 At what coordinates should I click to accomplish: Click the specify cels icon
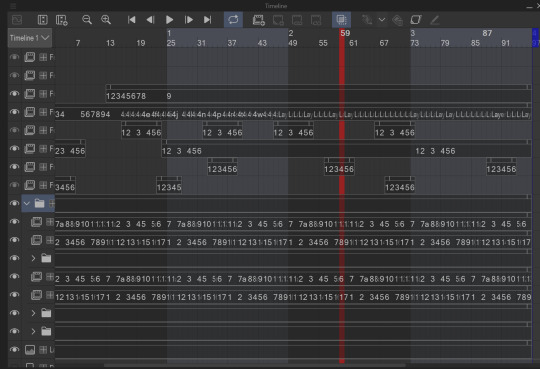297,20
